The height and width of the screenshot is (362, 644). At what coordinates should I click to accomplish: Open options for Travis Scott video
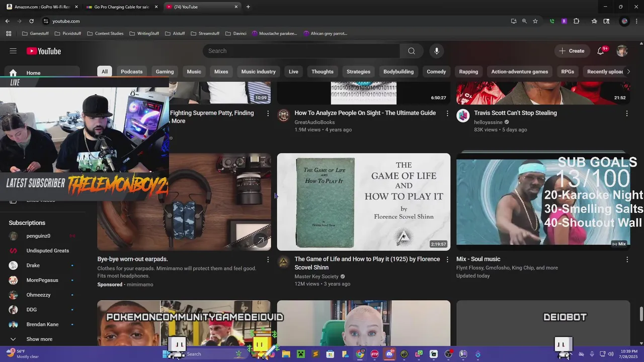(x=627, y=114)
